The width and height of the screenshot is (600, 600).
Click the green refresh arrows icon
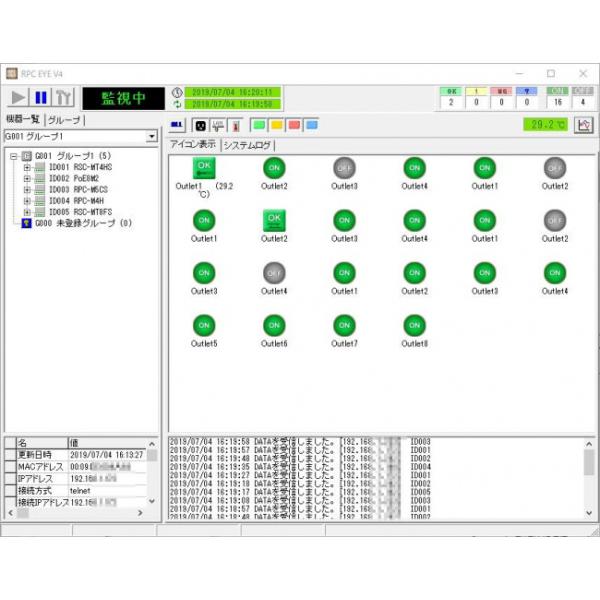[x=176, y=104]
